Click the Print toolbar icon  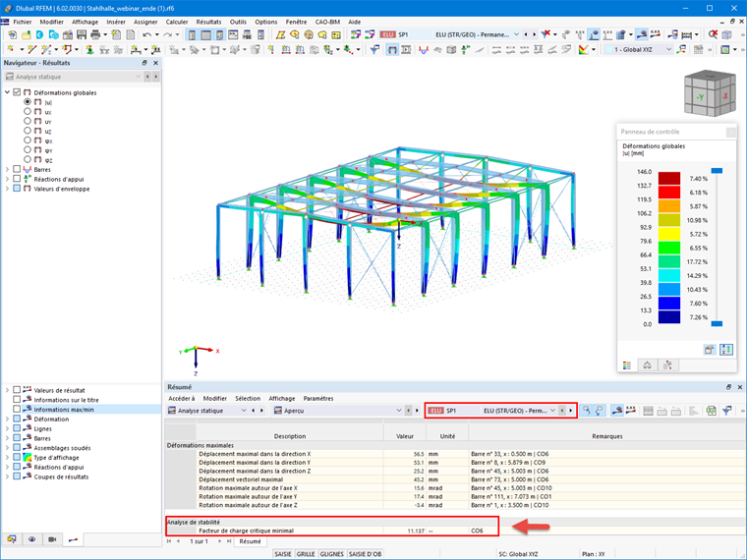click(x=95, y=34)
